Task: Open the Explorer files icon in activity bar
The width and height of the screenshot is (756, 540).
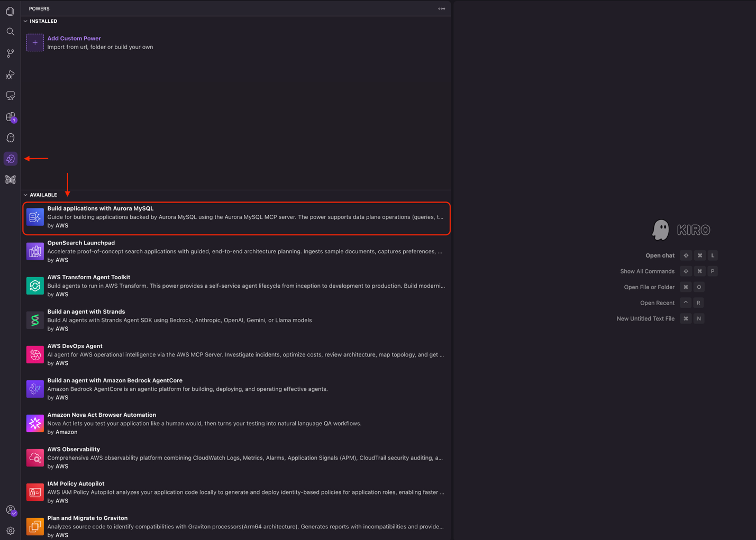Action: (10, 11)
